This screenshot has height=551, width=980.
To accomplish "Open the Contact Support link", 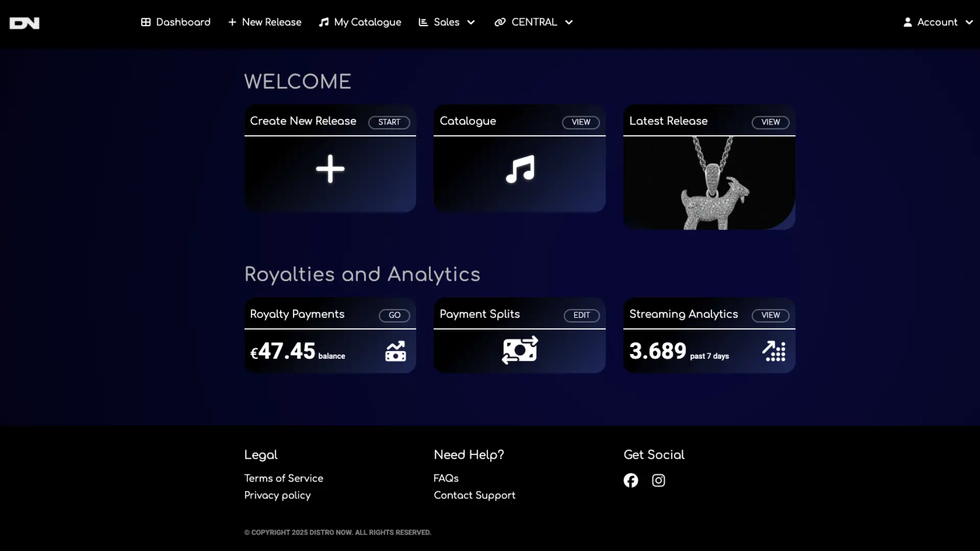I will [x=475, y=495].
